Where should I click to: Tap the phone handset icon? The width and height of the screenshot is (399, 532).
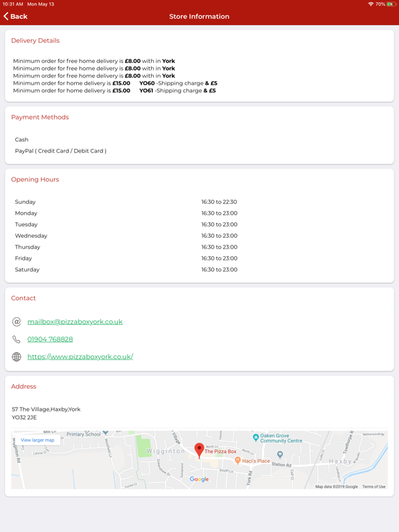17,339
